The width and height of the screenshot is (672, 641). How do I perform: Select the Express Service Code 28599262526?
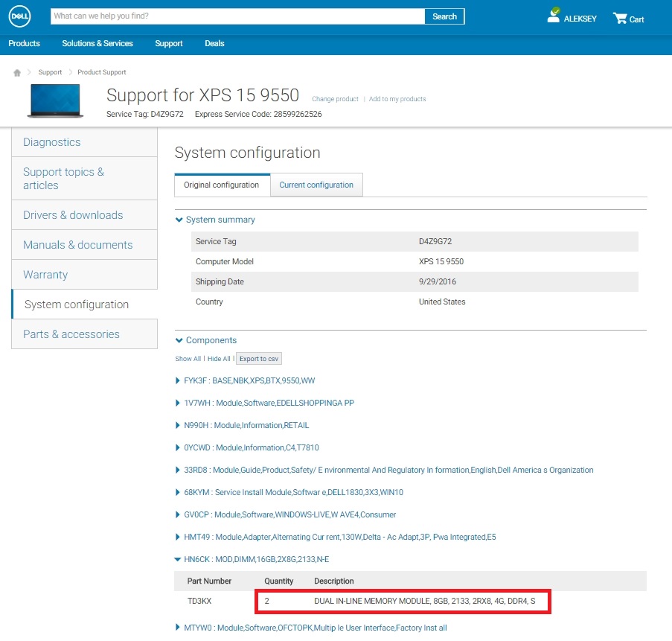pos(298,114)
